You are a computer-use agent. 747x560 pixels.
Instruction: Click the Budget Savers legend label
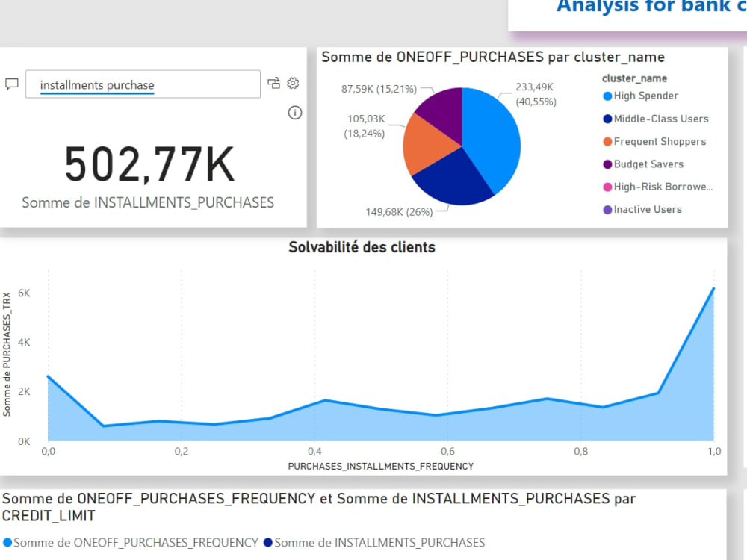[648, 164]
